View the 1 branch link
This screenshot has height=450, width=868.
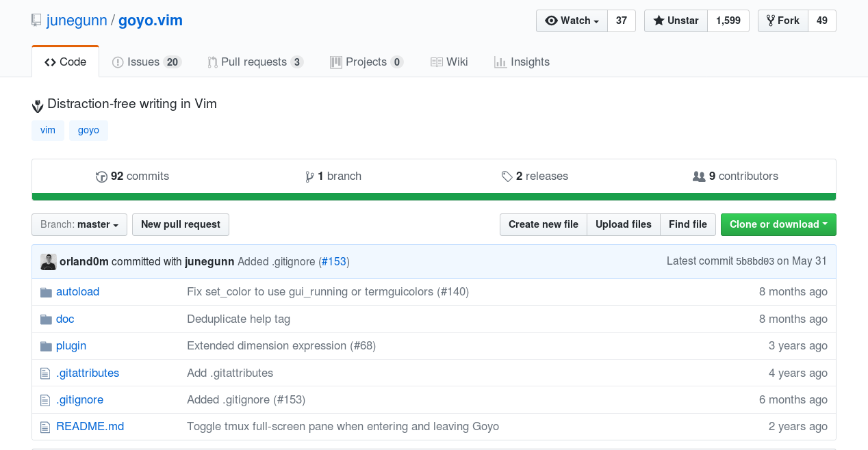point(333,176)
